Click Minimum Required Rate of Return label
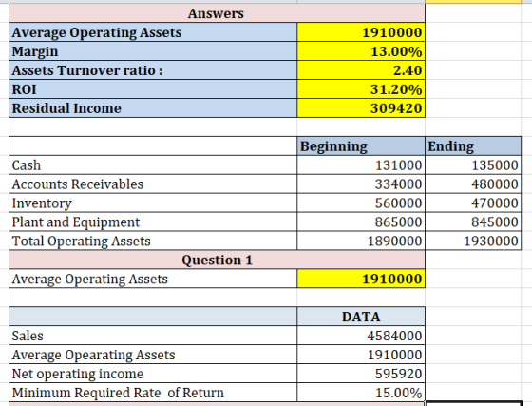 (153, 393)
